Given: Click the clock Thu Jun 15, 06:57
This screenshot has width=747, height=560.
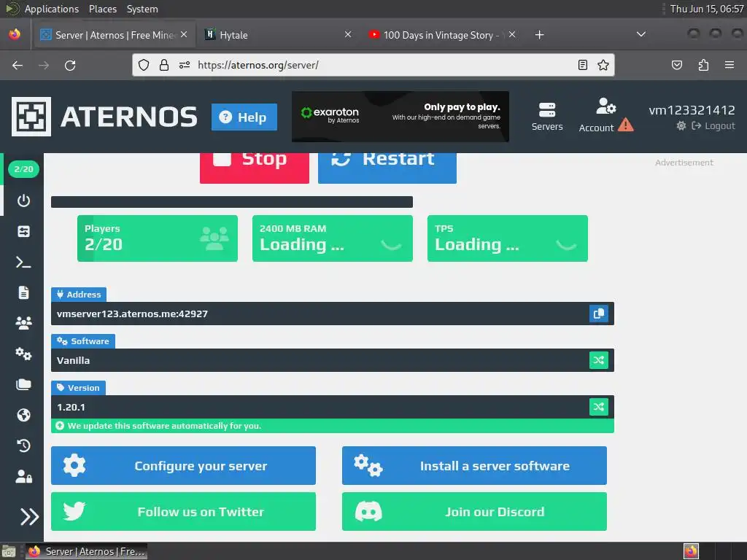Looking at the screenshot, I should coord(706,9).
